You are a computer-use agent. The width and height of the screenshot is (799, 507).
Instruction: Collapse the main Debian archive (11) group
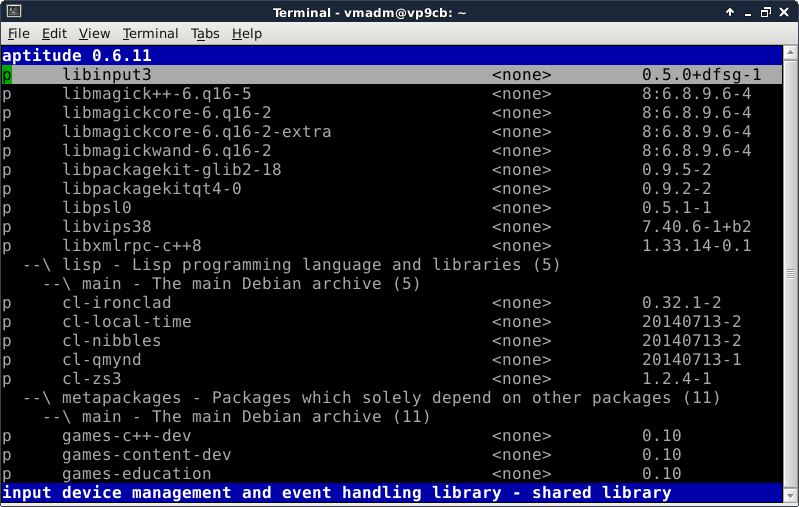(57, 417)
